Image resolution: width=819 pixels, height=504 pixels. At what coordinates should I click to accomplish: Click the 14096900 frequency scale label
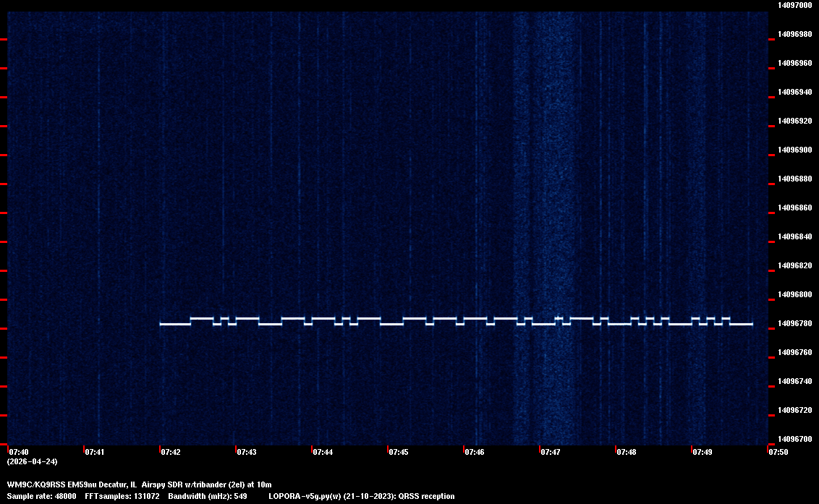pos(794,150)
